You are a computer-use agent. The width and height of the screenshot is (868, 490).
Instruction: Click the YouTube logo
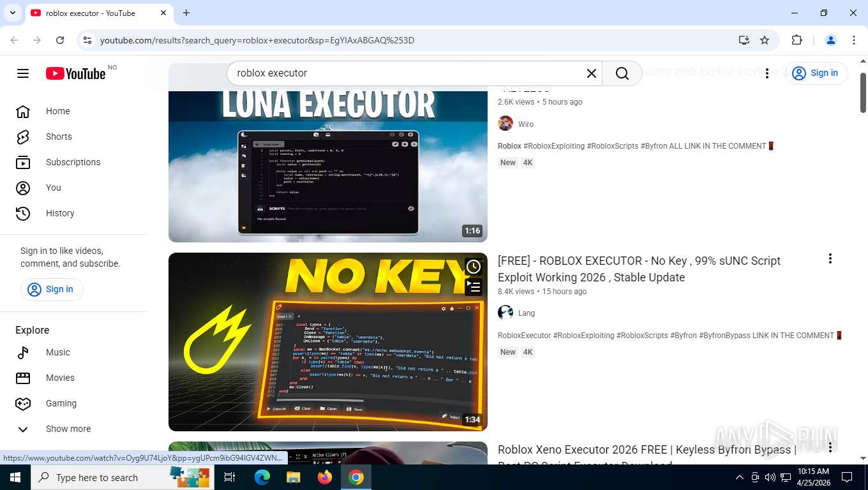[75, 73]
